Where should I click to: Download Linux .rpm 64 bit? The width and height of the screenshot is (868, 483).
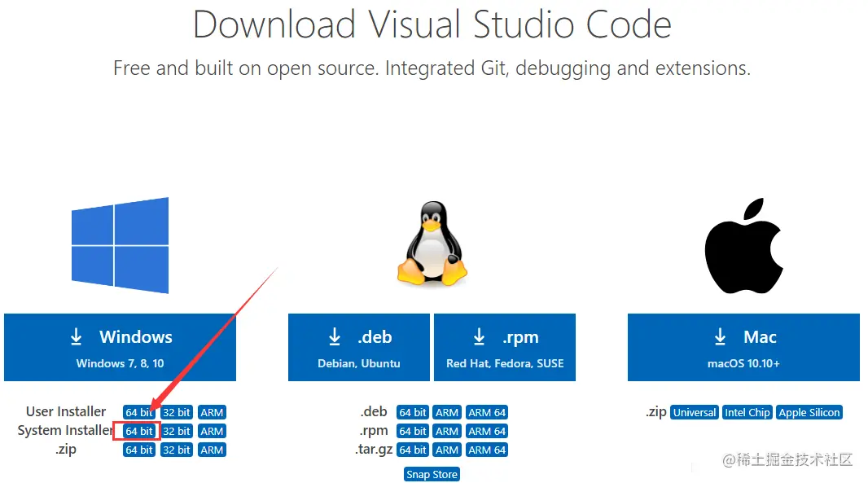(413, 431)
